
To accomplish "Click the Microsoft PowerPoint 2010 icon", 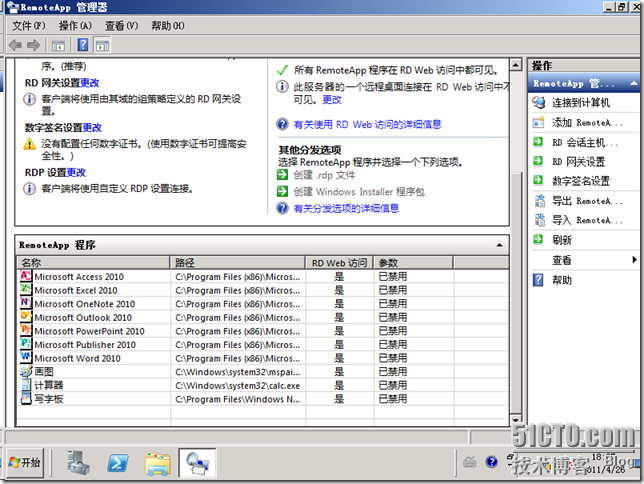I will (26, 330).
